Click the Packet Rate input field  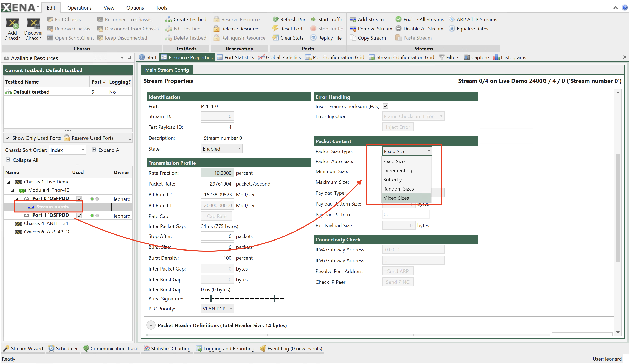(217, 184)
